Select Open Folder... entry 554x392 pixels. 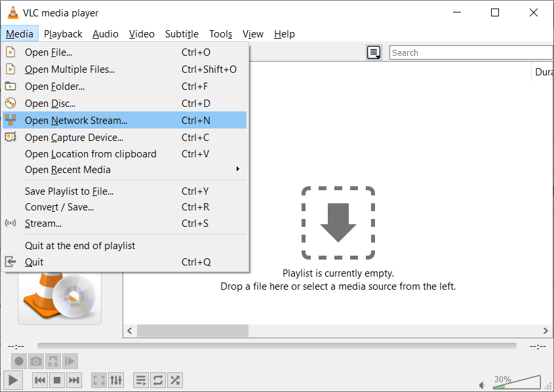tap(125, 86)
